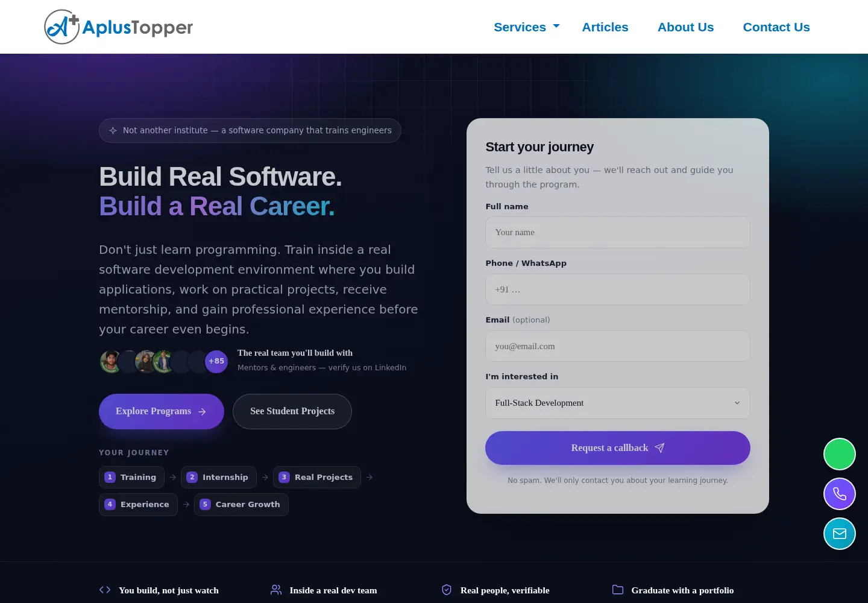Image resolution: width=868 pixels, height=603 pixels.
Task: Click the Request a callback button
Action: 618,448
